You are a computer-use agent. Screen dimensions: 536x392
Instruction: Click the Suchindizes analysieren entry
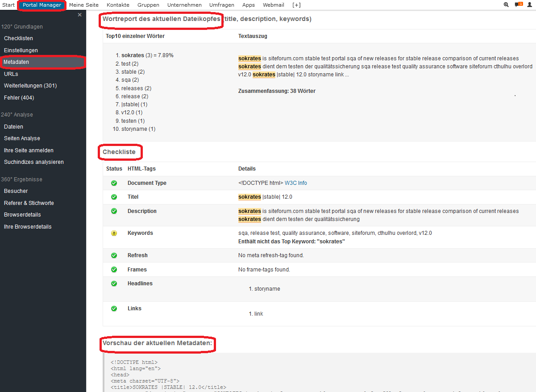pos(34,162)
